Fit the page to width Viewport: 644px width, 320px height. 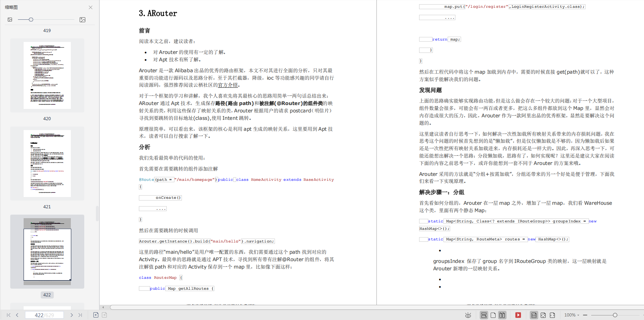tap(552, 315)
